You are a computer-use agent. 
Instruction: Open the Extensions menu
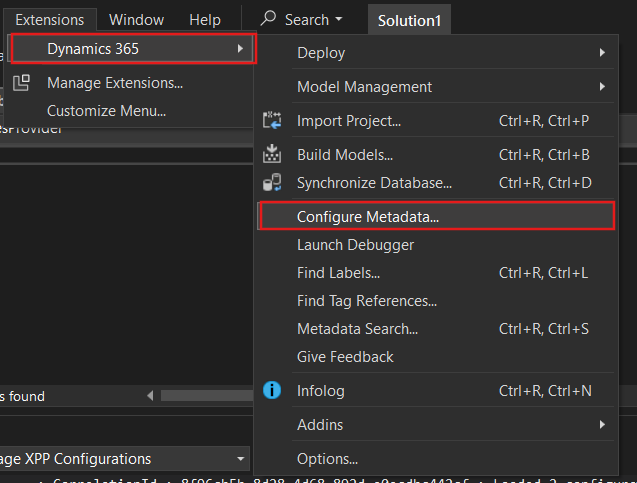pyautogui.click(x=50, y=19)
